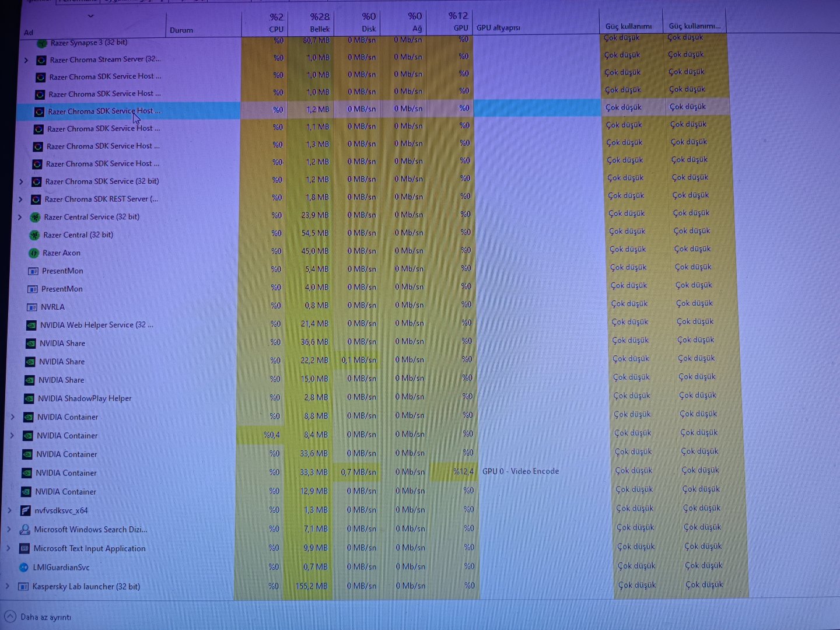
Task: Click the icon of NVIDIA Container using 12,9 MB
Action: pyautogui.click(x=26, y=492)
